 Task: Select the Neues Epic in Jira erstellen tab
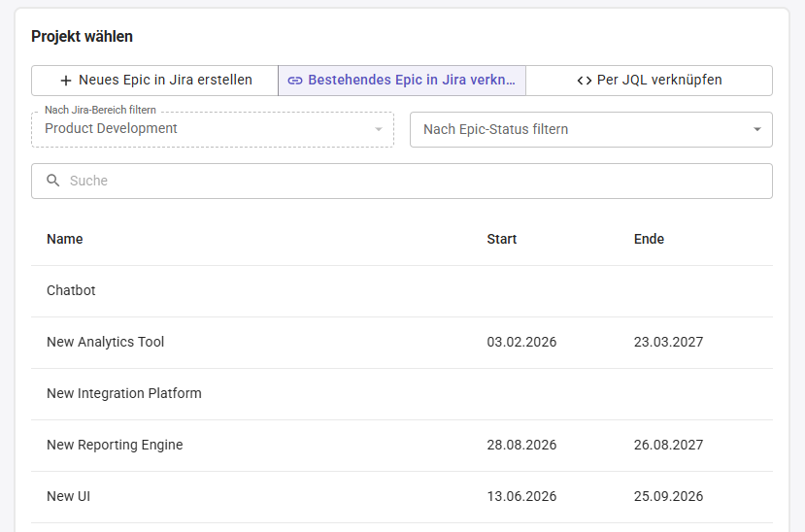click(155, 81)
